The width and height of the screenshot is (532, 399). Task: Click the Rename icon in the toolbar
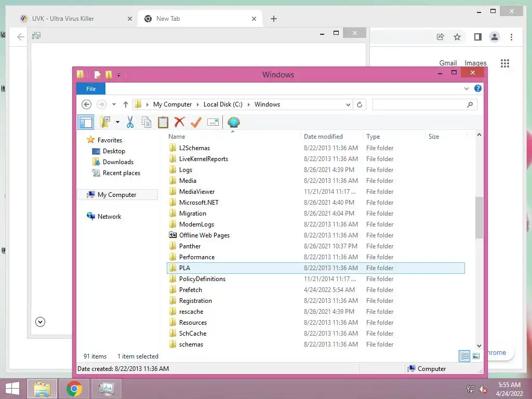tap(212, 122)
